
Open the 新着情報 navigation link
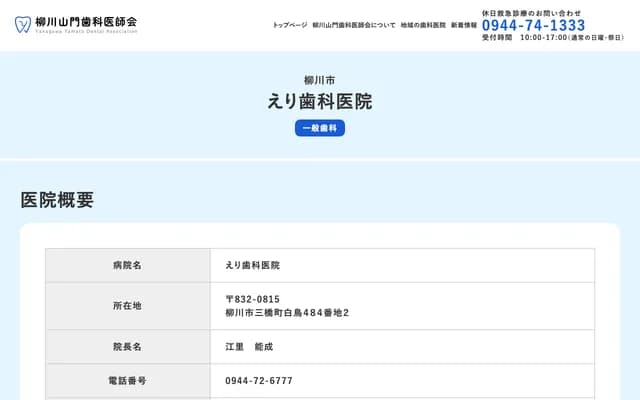click(463, 24)
